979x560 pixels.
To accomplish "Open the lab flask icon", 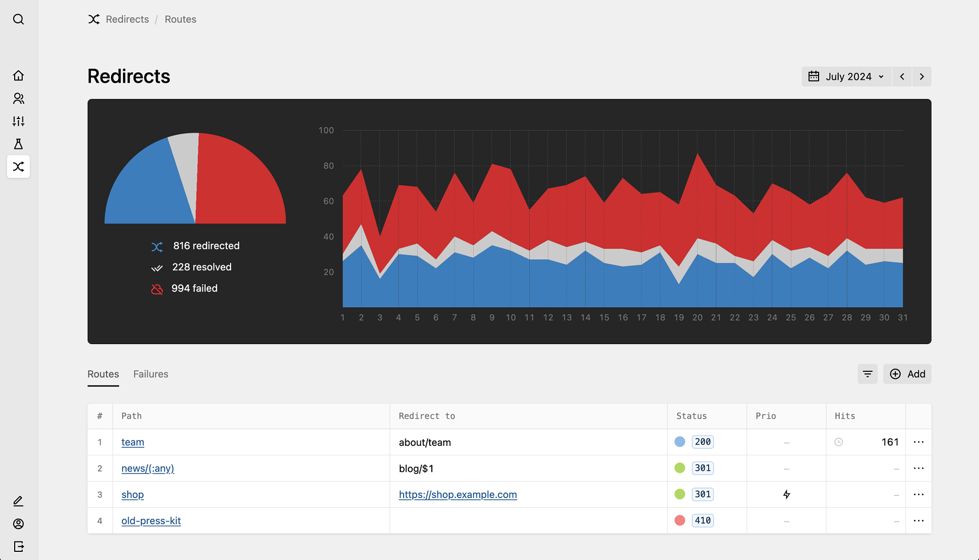I will coord(18,144).
